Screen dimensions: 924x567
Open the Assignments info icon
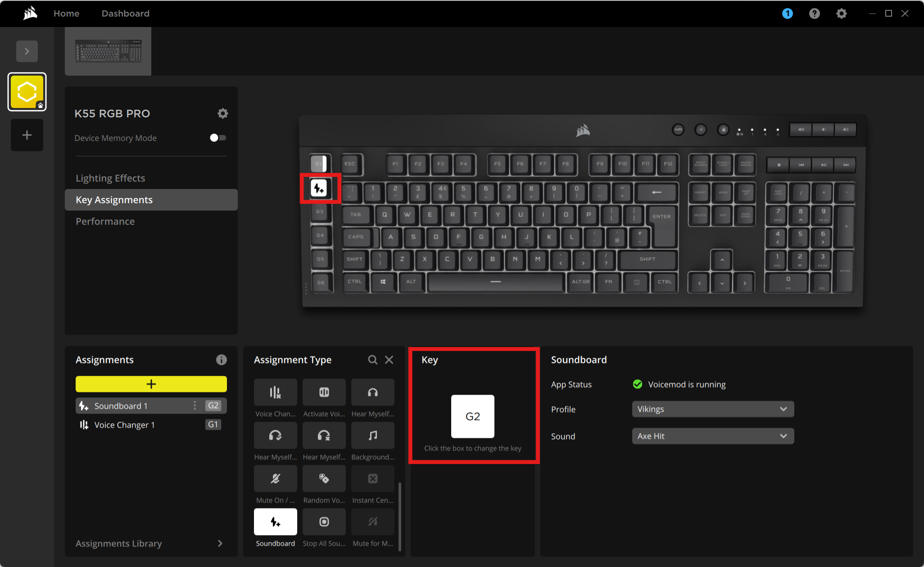(221, 360)
